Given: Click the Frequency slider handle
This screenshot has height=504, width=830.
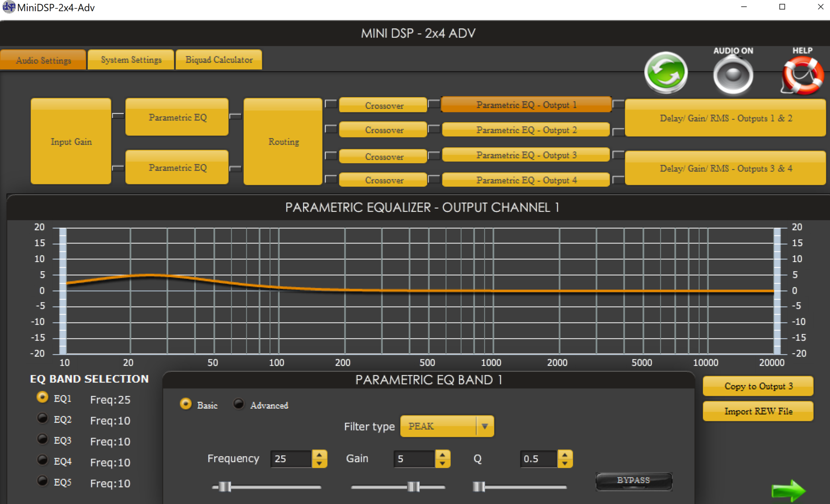Looking at the screenshot, I should coord(225,487).
